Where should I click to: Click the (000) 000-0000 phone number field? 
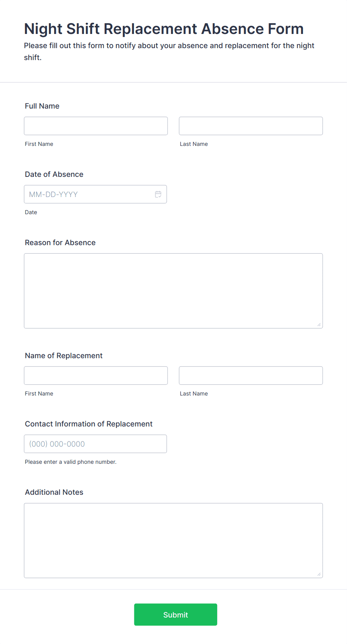pyautogui.click(x=96, y=444)
